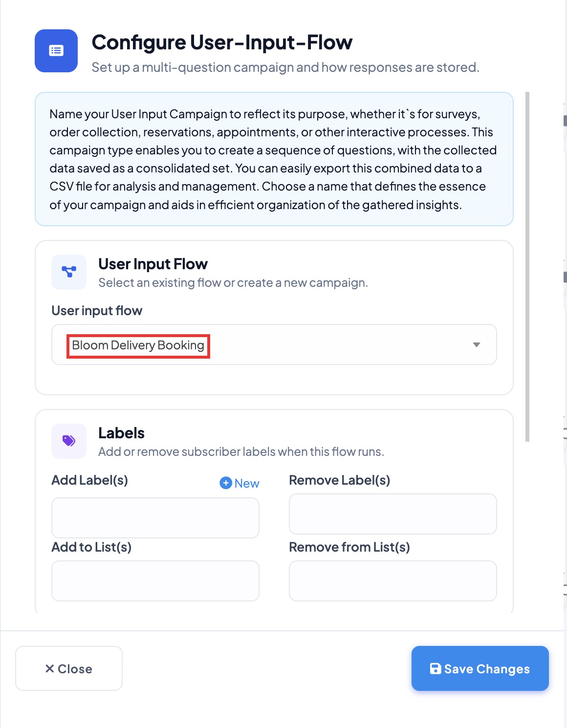The height and width of the screenshot is (728, 567).
Task: Create a New label
Action: [x=240, y=483]
